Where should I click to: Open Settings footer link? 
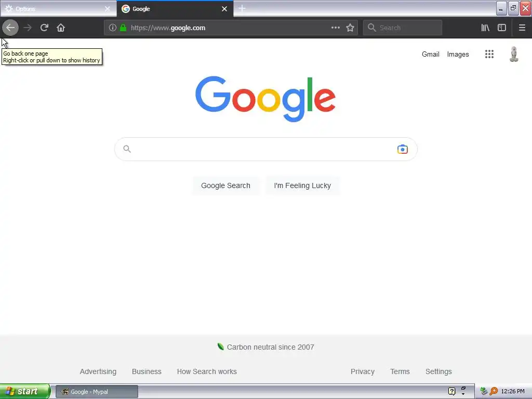438,371
